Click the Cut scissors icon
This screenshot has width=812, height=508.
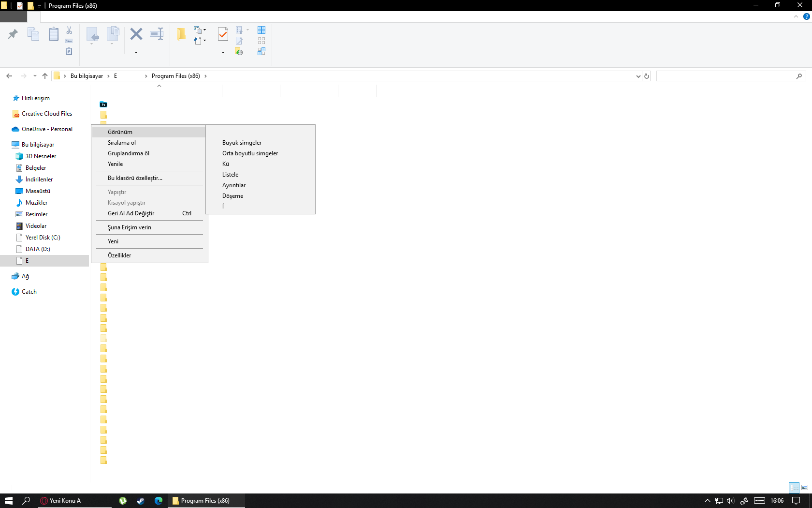click(x=69, y=30)
